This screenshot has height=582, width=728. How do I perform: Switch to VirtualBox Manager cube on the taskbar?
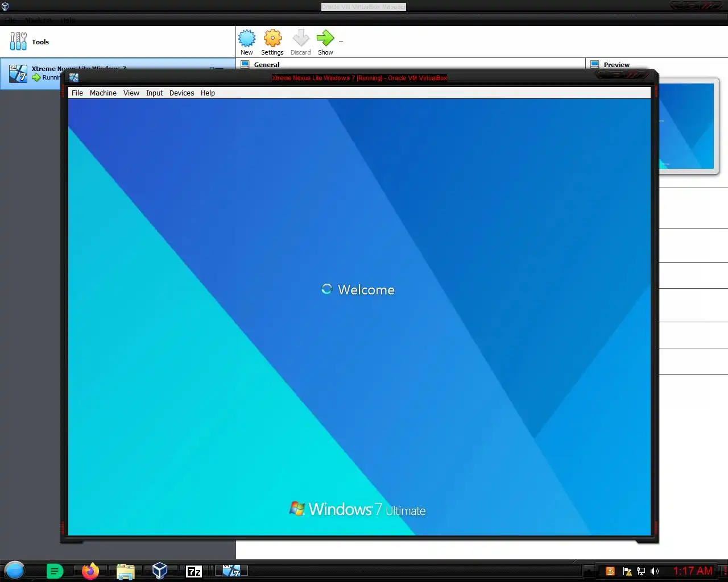159,571
